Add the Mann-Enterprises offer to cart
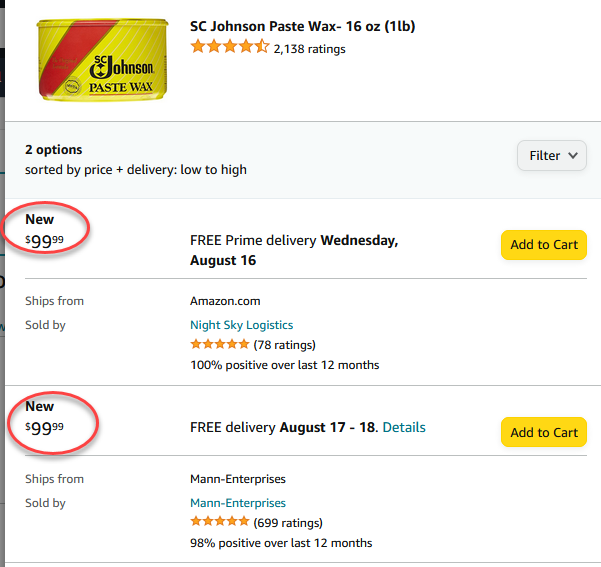Screen dimensions: 601x567 click(x=544, y=432)
